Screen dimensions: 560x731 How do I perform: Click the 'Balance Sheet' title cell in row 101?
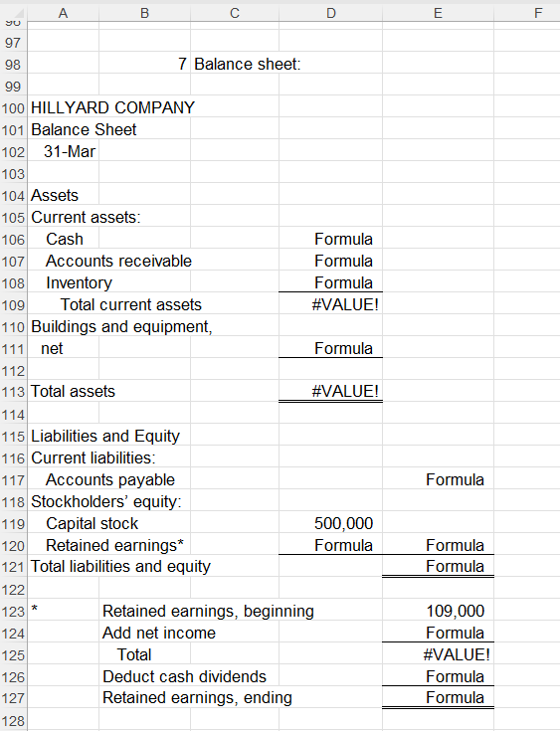84,129
